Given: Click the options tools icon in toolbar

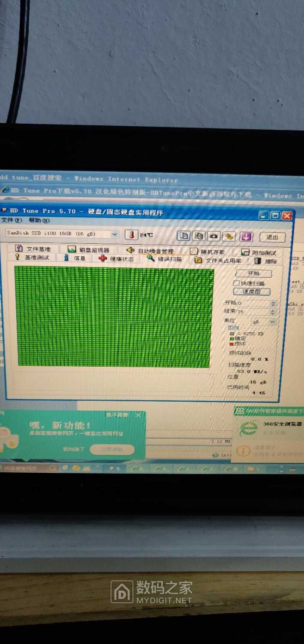Looking at the screenshot, I should pos(229,237).
